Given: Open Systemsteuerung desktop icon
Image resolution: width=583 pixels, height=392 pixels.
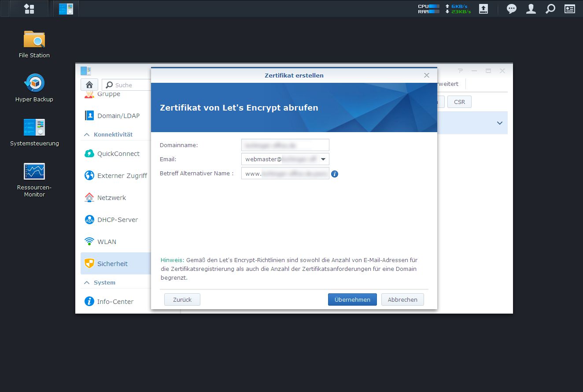Looking at the screenshot, I should 34,132.
